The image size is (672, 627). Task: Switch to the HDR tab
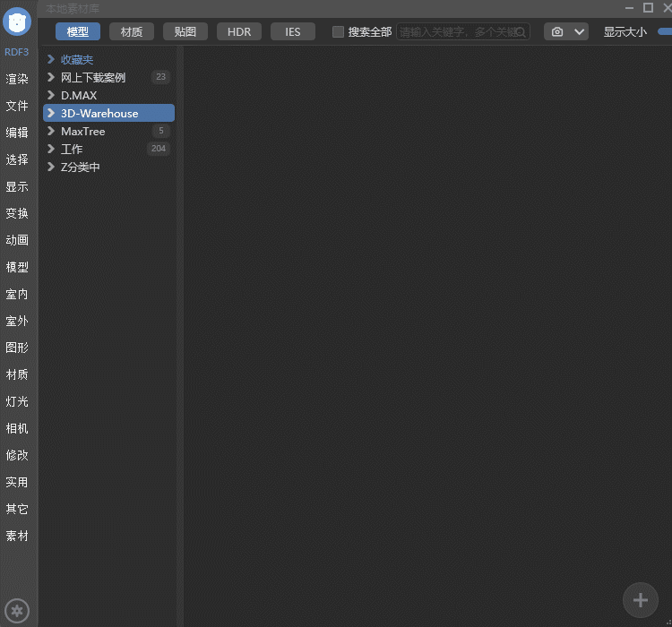click(x=239, y=31)
